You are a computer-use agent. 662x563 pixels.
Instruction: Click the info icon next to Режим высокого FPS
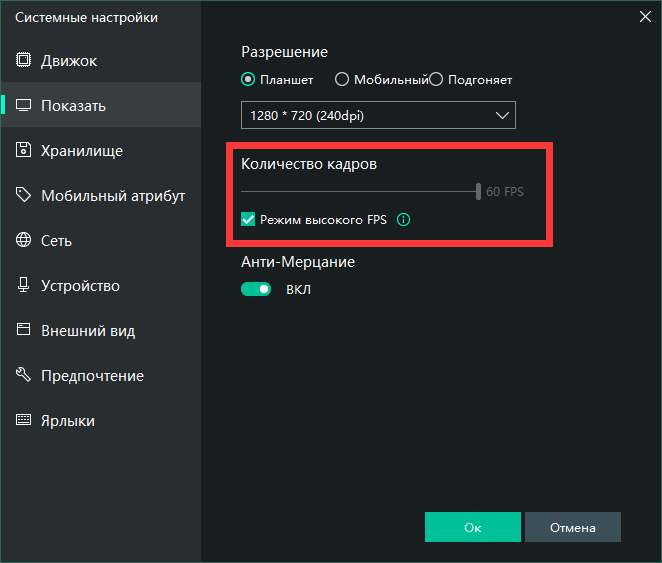[x=403, y=219]
